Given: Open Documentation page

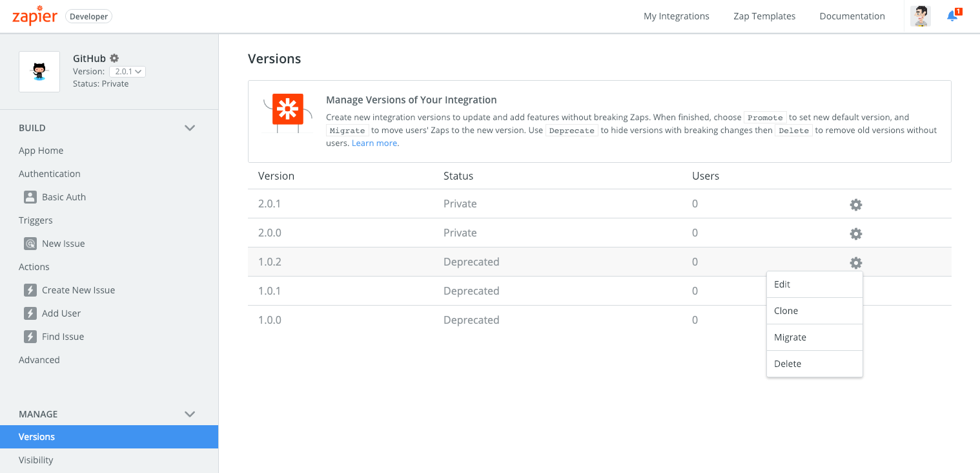Looking at the screenshot, I should point(852,16).
